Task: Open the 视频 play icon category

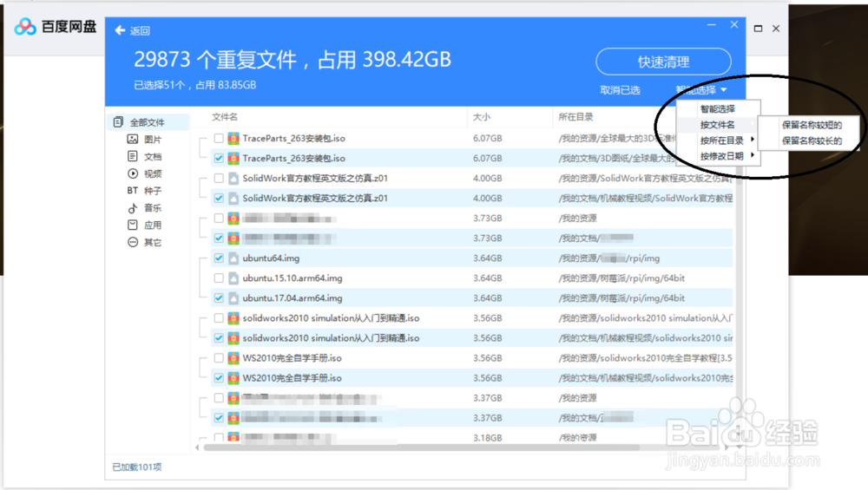Action: pyautogui.click(x=132, y=173)
